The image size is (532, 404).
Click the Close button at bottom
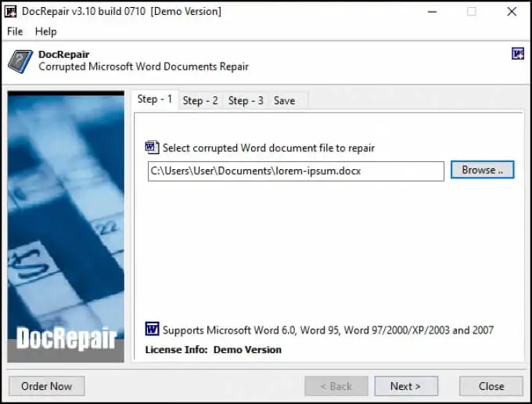[491, 386]
